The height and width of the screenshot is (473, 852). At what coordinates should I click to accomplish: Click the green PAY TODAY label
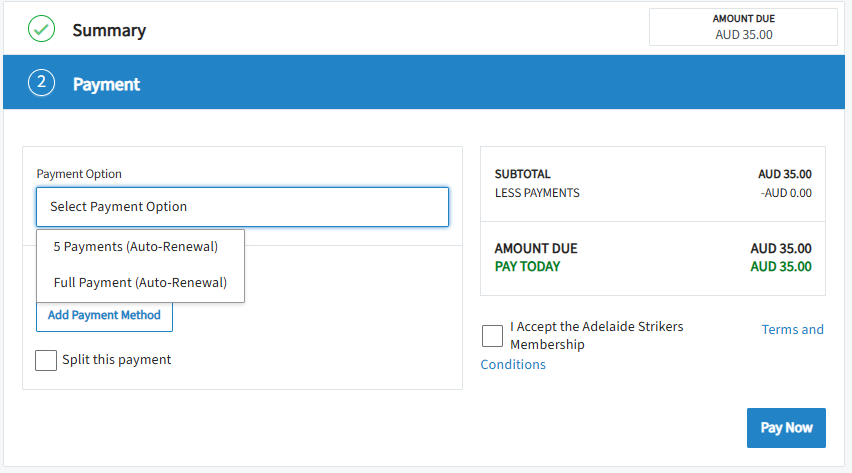coord(527,267)
